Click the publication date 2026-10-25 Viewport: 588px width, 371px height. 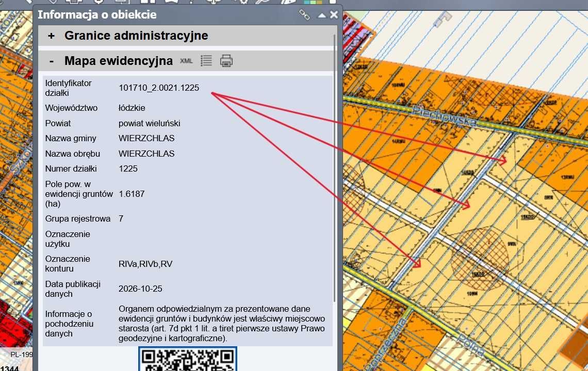pos(141,289)
